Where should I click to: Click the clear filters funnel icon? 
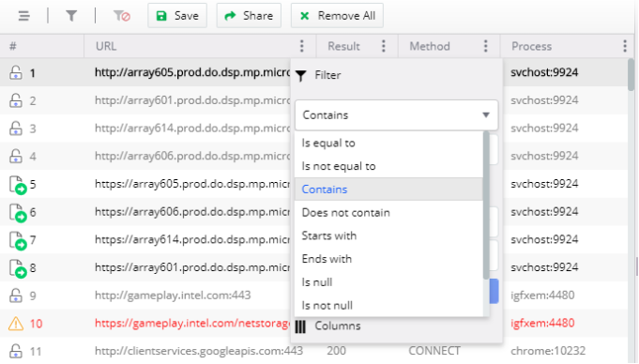(x=121, y=16)
